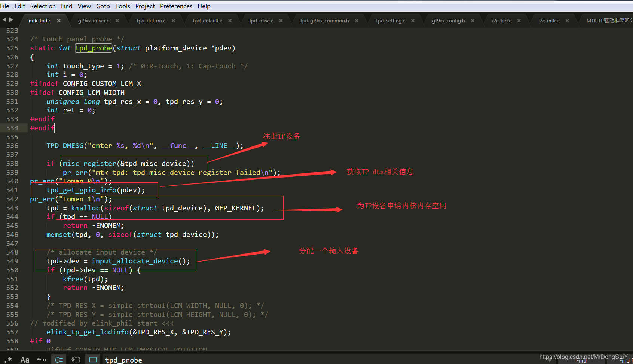Click line number 534 in gutter
The image size is (633, 364).
click(12, 128)
